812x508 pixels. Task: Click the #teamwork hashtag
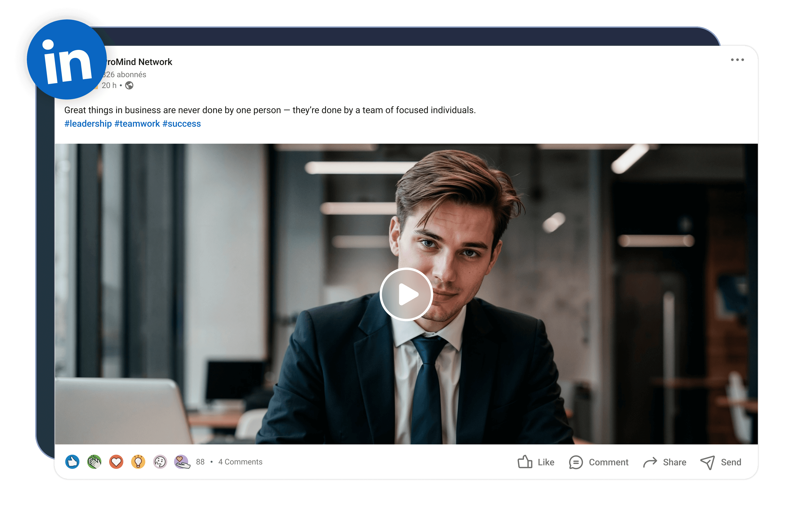click(x=137, y=124)
